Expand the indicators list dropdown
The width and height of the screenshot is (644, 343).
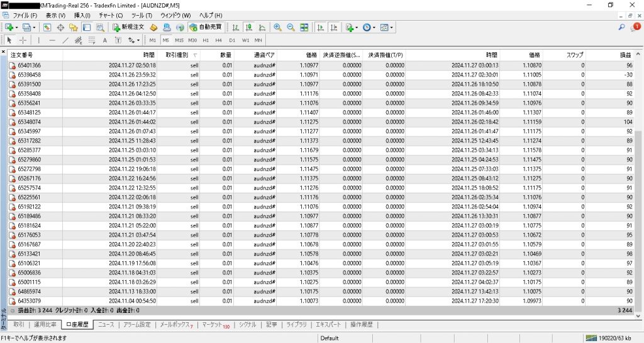[x=357, y=28]
